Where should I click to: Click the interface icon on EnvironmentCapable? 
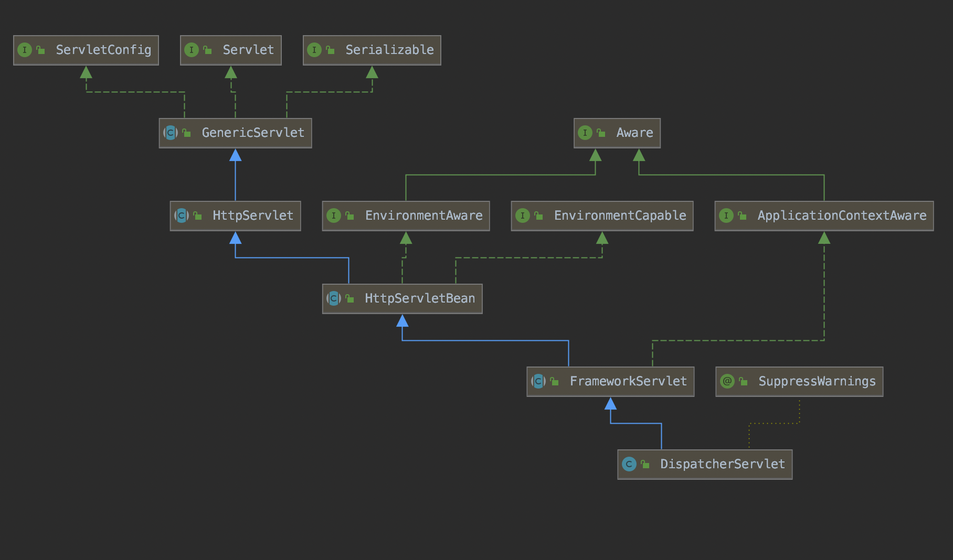522,216
